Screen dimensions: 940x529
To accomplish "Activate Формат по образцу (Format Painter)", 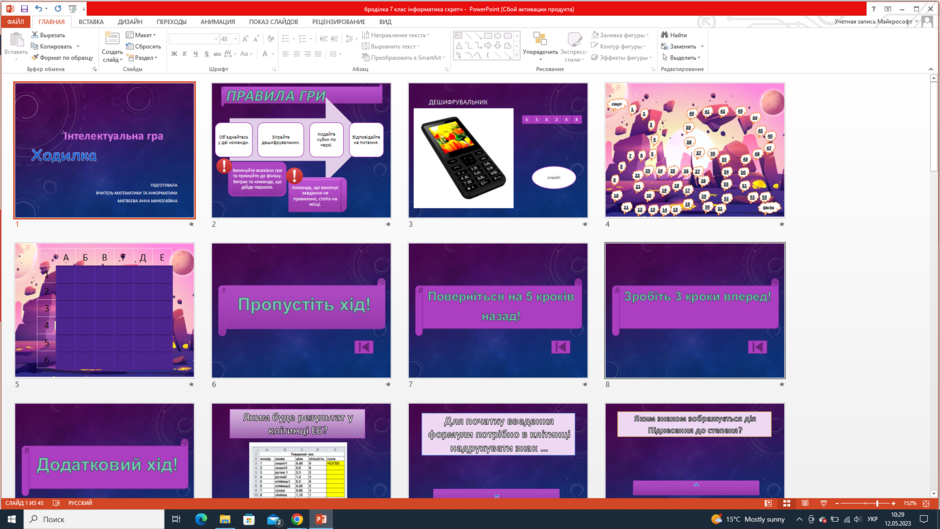I will 62,58.
